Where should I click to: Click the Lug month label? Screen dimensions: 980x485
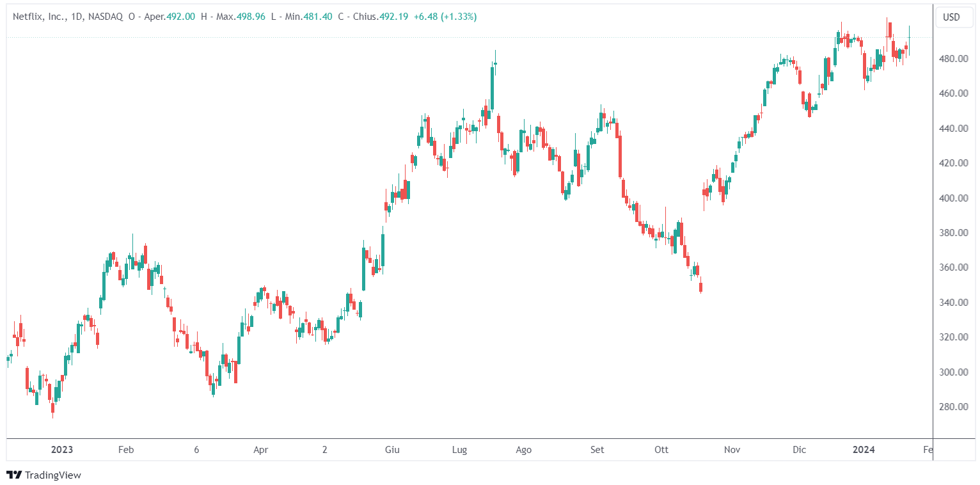[x=459, y=450]
